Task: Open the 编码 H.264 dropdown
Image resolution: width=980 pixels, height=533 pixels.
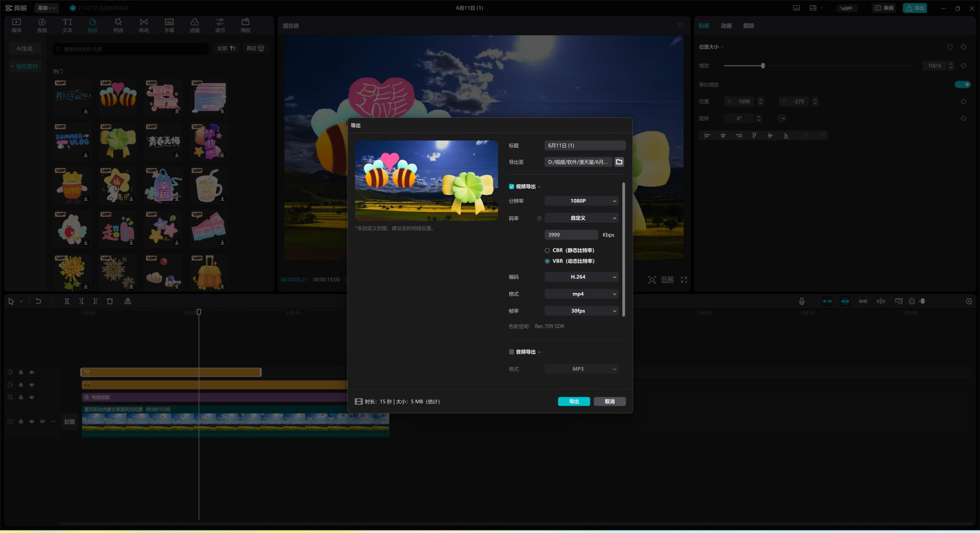Action: (581, 277)
